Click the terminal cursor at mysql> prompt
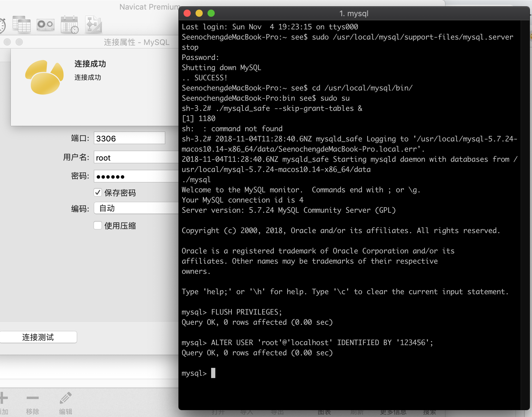 click(x=213, y=373)
